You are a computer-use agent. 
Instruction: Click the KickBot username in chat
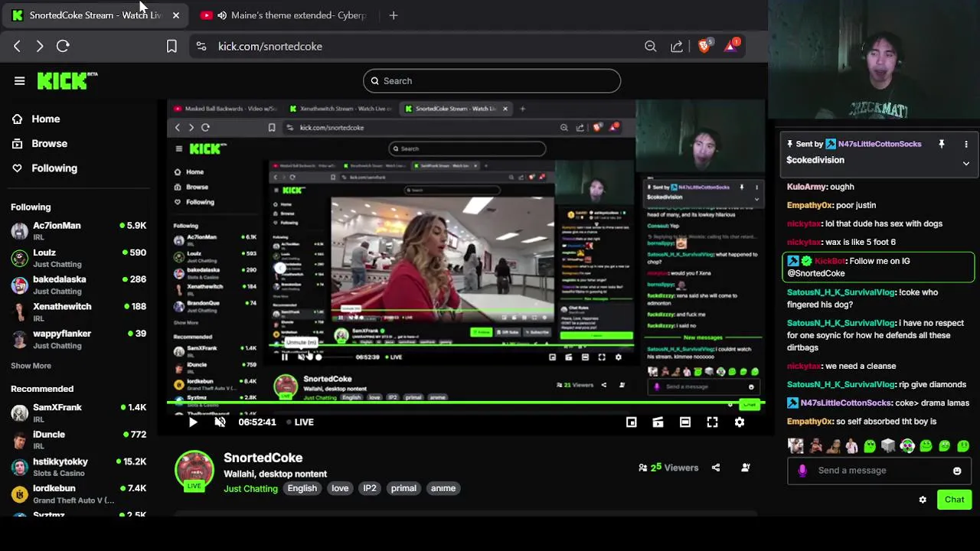click(x=829, y=261)
